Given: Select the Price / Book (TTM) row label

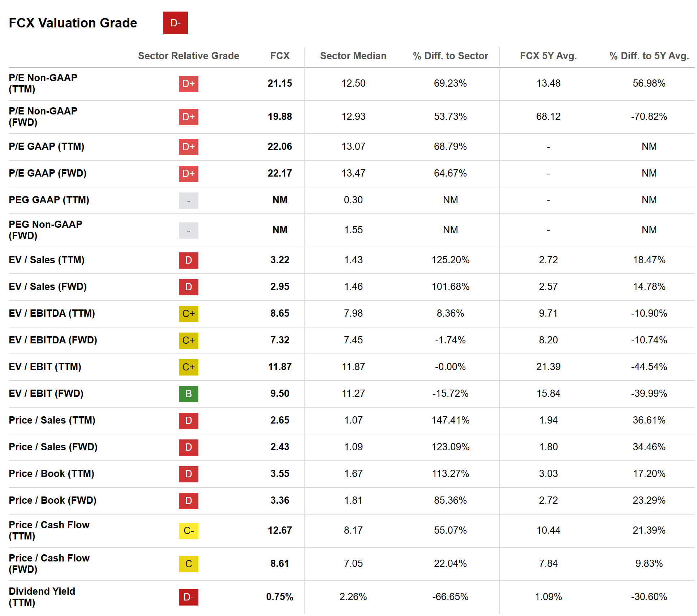Looking at the screenshot, I should click(x=51, y=474).
